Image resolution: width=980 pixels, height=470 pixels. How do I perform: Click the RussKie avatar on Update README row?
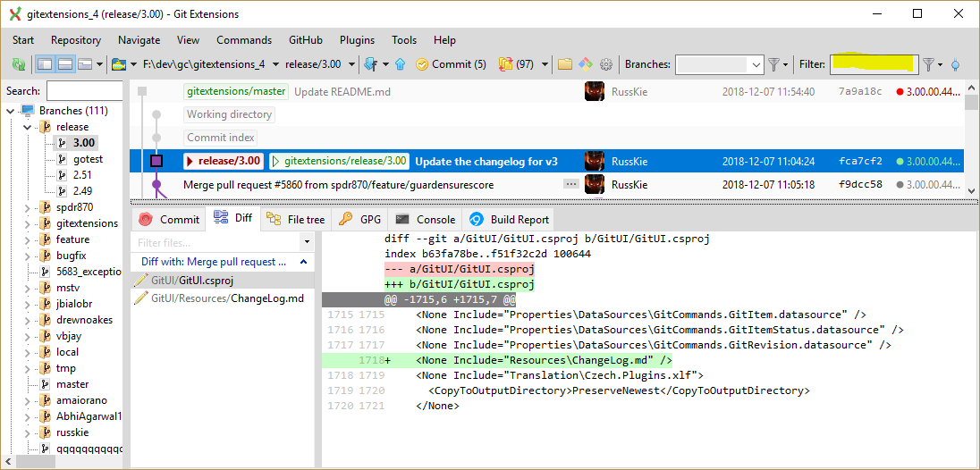pyautogui.click(x=595, y=92)
